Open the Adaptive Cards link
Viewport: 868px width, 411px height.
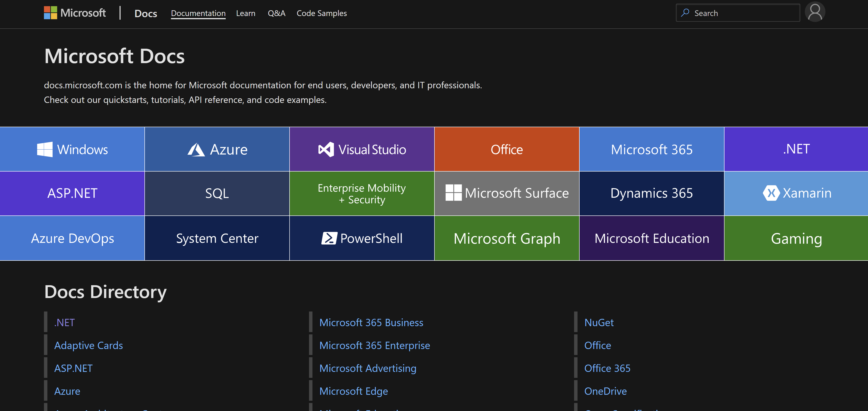click(x=89, y=345)
